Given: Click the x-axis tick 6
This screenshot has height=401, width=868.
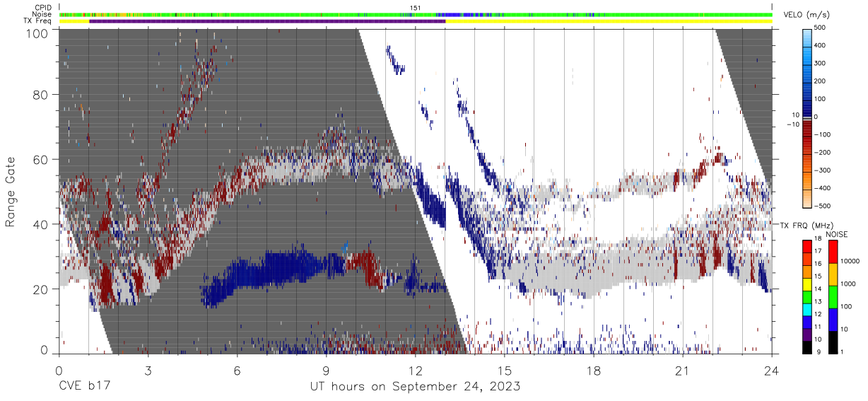Looking at the screenshot, I should click(237, 371).
